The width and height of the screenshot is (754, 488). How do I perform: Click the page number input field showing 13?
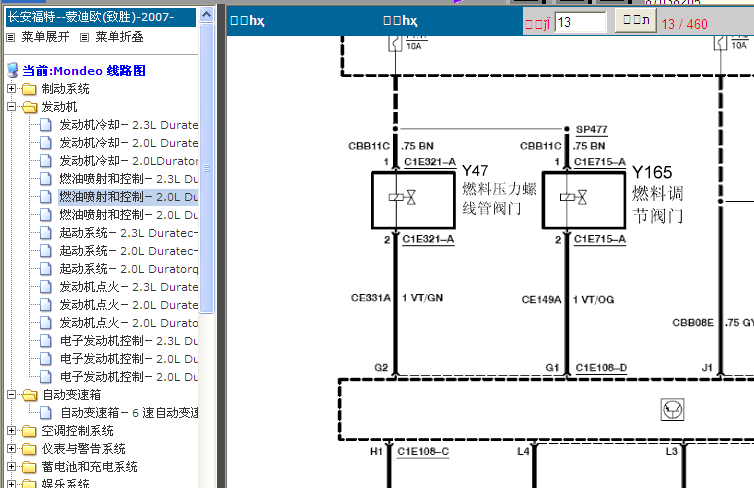point(580,22)
